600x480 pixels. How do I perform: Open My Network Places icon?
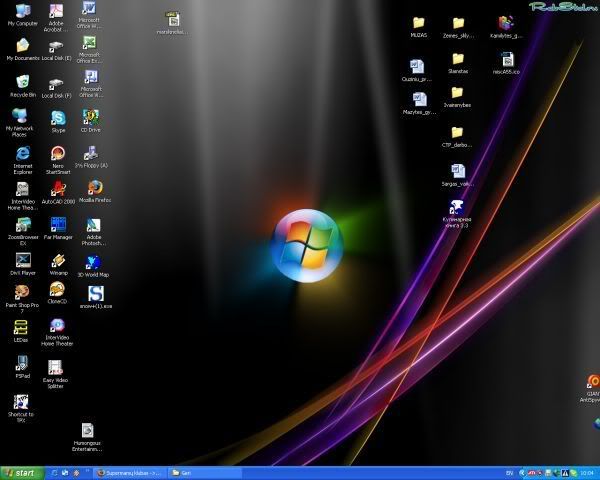(x=20, y=122)
